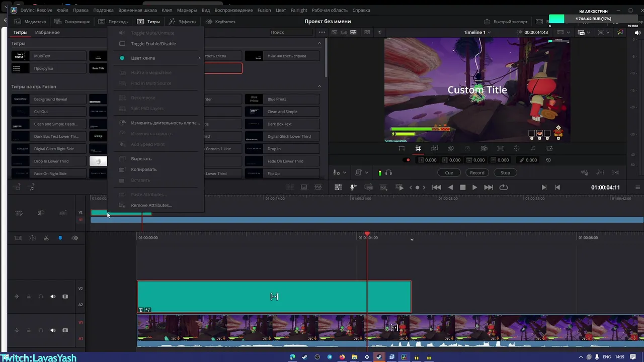This screenshot has height=362, width=644.
Task: Jump to the end of timeline
Action: point(489,187)
